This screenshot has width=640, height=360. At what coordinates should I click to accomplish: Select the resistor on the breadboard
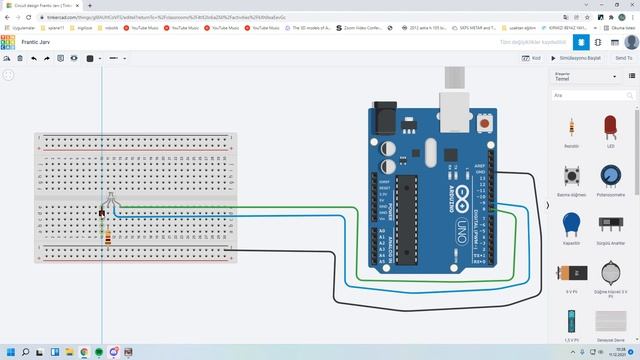pyautogui.click(x=108, y=237)
